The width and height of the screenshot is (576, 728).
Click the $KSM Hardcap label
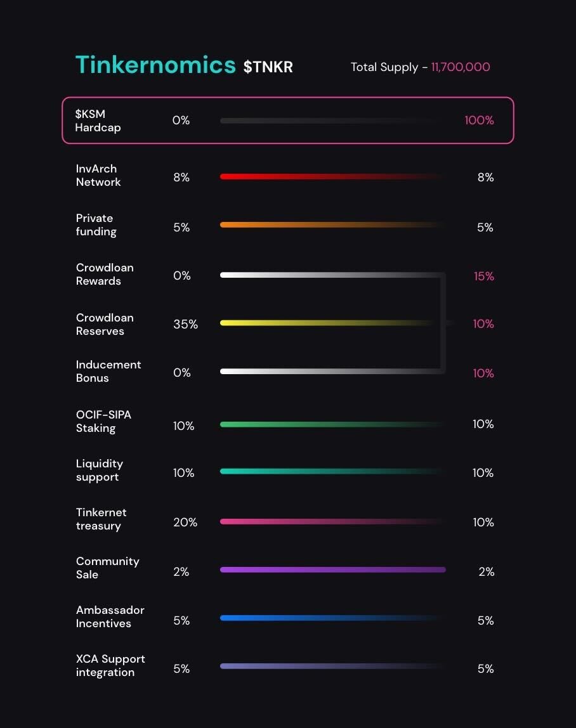pos(98,120)
